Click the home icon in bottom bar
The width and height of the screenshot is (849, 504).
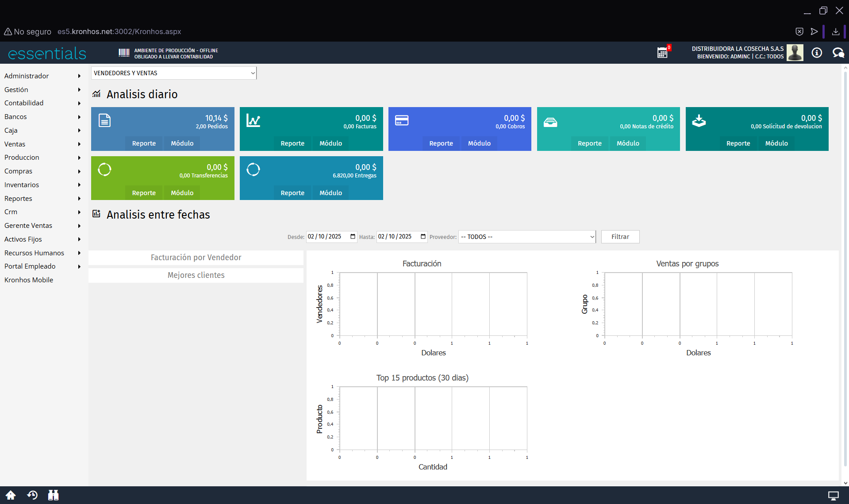pos(11,495)
